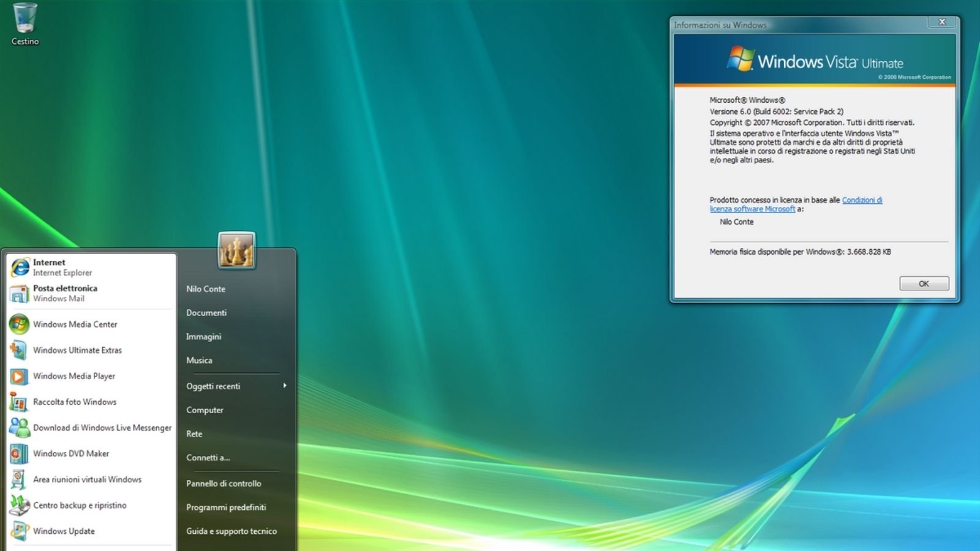The image size is (980, 551).
Task: Click the Windows Vista Ultimate logo banner
Action: [x=815, y=61]
